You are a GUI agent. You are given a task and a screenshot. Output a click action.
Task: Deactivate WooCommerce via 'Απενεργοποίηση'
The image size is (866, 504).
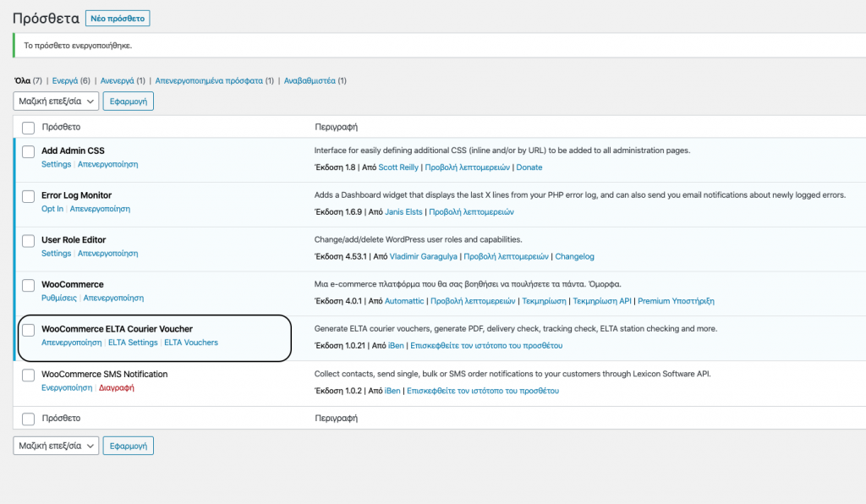113,298
